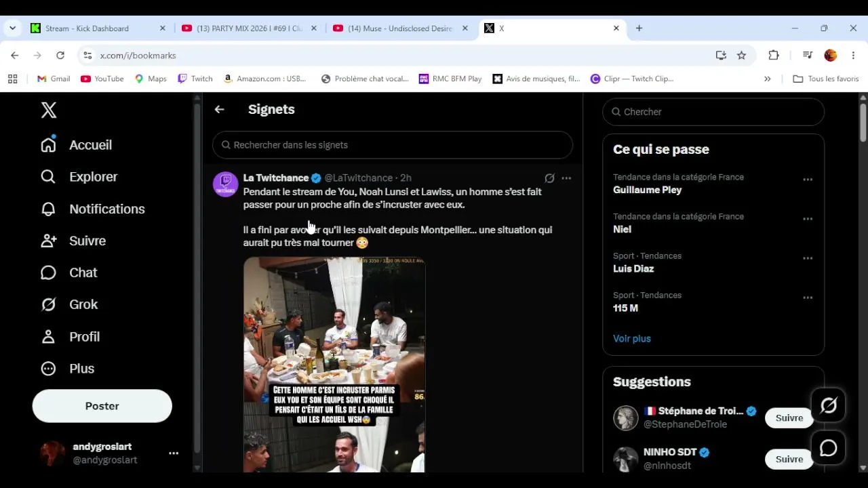Open more options for Niel trend
The height and width of the screenshot is (488, 868).
(x=808, y=219)
